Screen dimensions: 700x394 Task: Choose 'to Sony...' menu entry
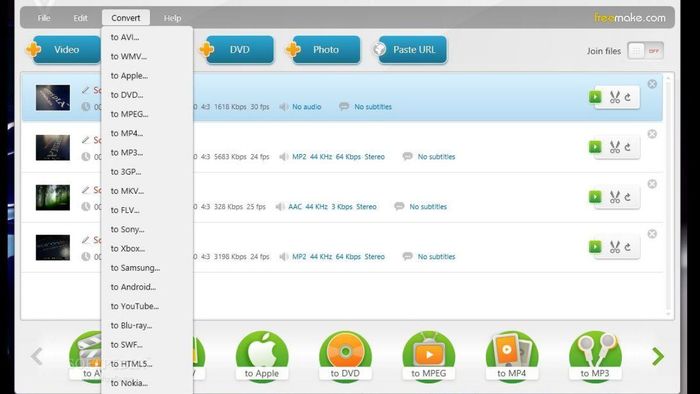tap(147, 229)
